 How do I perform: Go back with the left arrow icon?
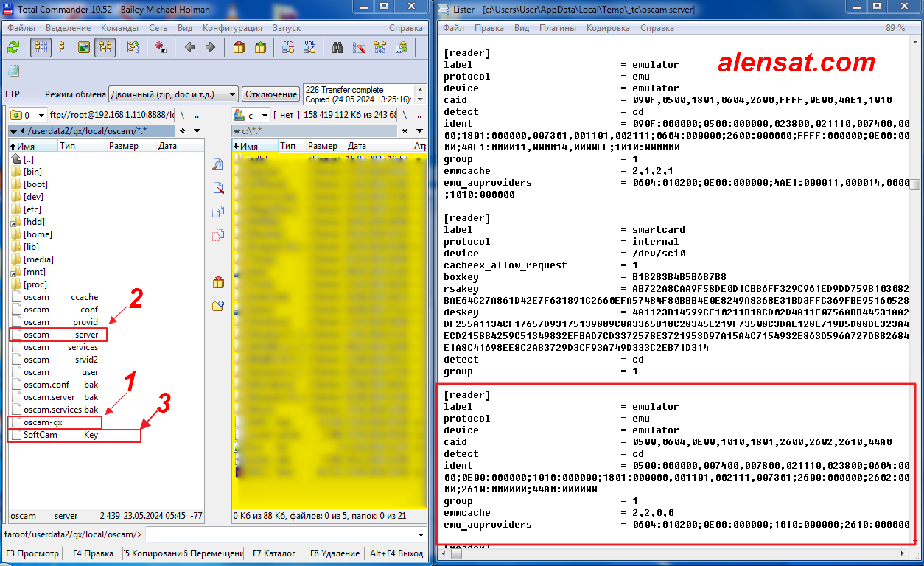pyautogui.click(x=189, y=47)
